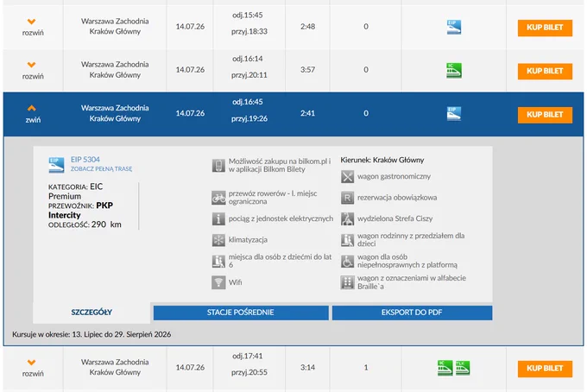Click arrival time przyj.19:26
Screen dimensions: 587x392
point(249,118)
